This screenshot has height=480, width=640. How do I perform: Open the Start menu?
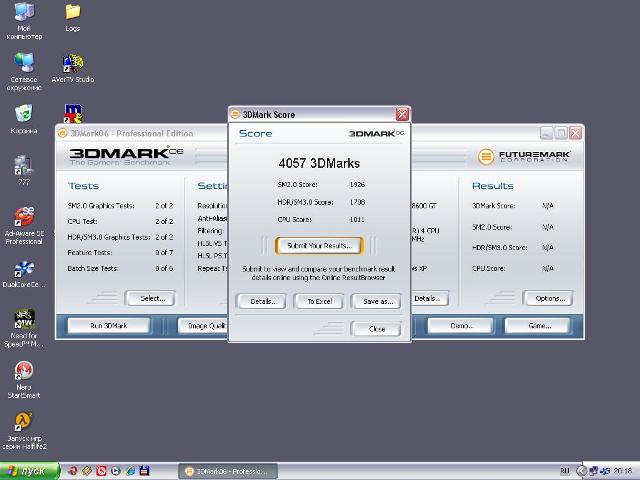(x=30, y=471)
